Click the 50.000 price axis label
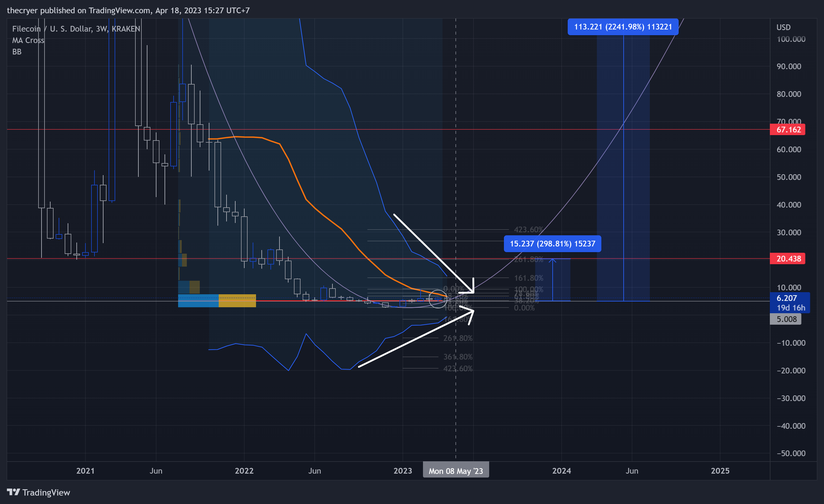 pos(789,177)
